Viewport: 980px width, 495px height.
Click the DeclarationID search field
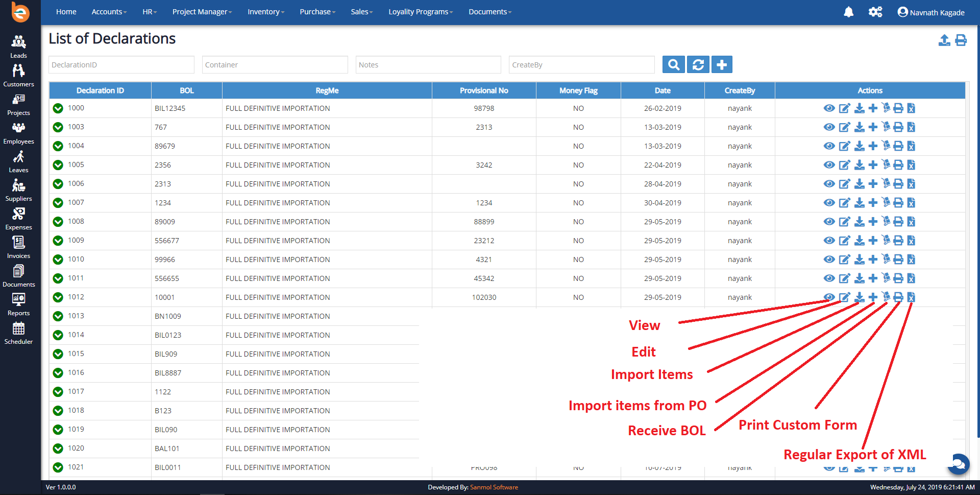[121, 65]
